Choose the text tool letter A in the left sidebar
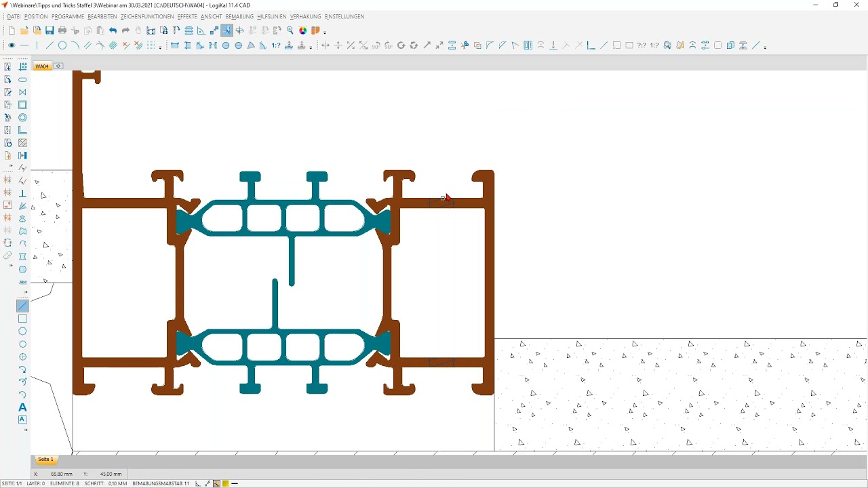Screen dimensions: 868x488 [22, 407]
